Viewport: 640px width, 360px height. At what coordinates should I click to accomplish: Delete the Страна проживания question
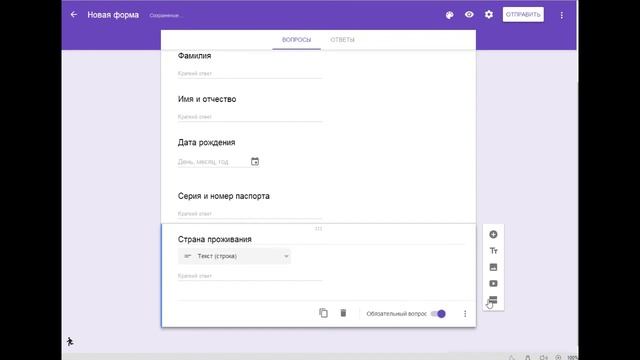343,313
